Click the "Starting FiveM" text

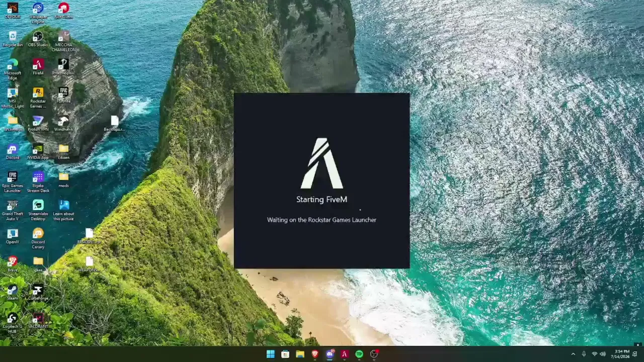[x=321, y=200]
